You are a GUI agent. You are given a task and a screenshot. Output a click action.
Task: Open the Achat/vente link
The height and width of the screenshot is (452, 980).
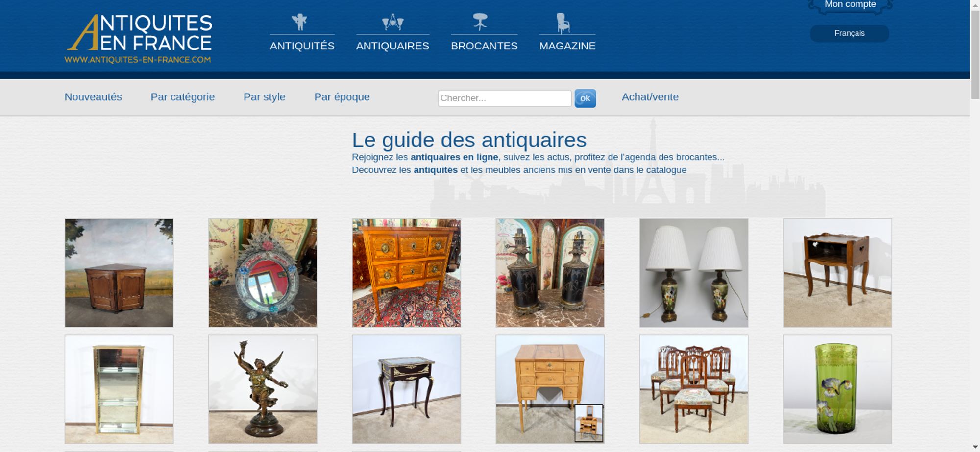(650, 97)
